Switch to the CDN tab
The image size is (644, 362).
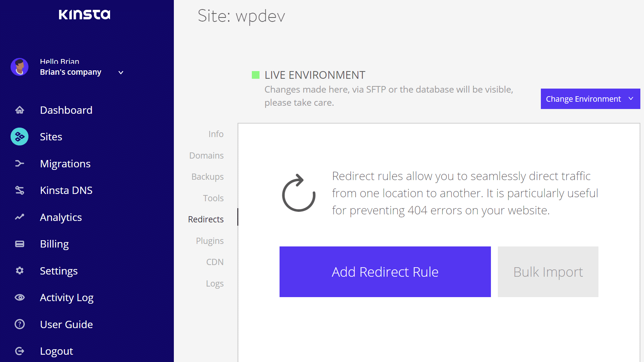pos(215,262)
